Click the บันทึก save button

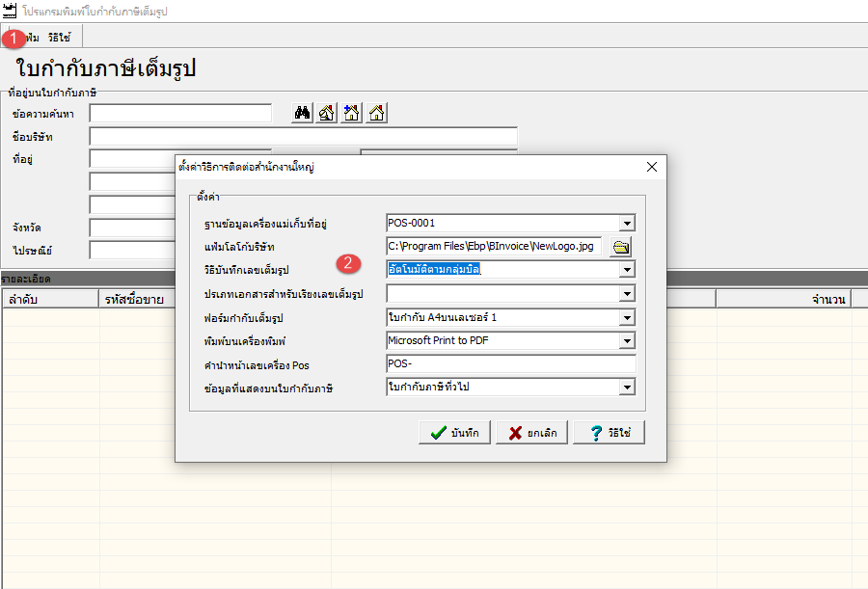pos(455,433)
